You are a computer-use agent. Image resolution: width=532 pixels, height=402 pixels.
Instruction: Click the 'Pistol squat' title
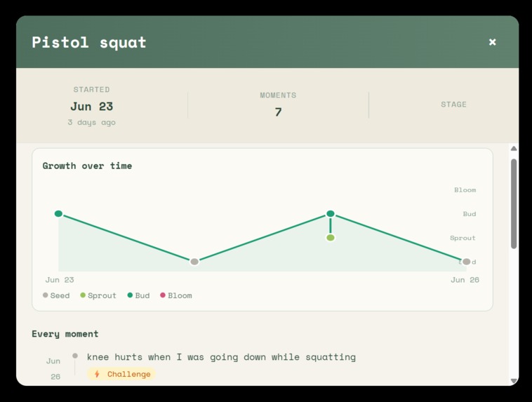(89, 42)
